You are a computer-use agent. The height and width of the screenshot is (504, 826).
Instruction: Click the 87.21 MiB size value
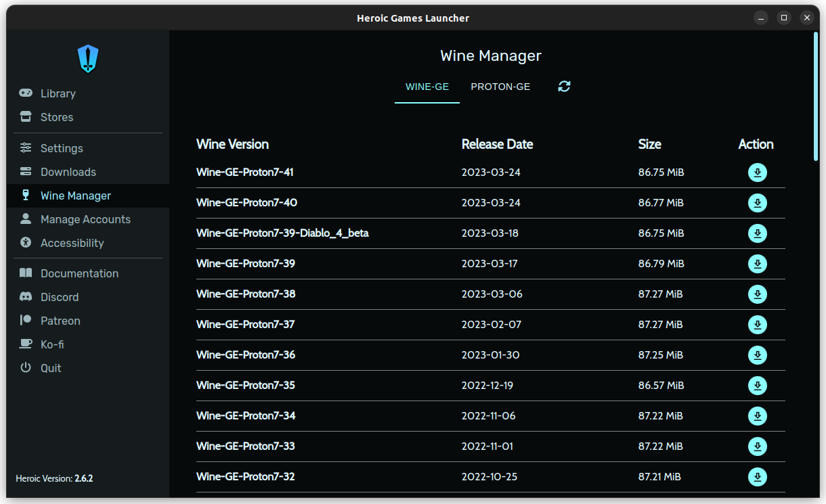(659, 477)
